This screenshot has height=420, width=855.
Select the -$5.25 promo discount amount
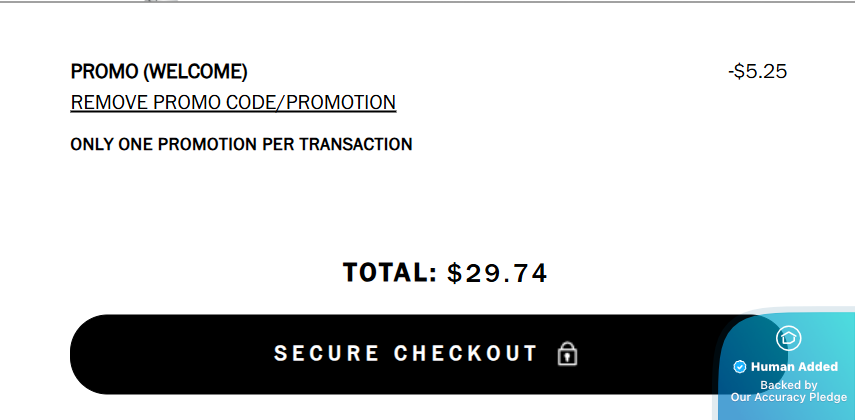pyautogui.click(x=757, y=71)
